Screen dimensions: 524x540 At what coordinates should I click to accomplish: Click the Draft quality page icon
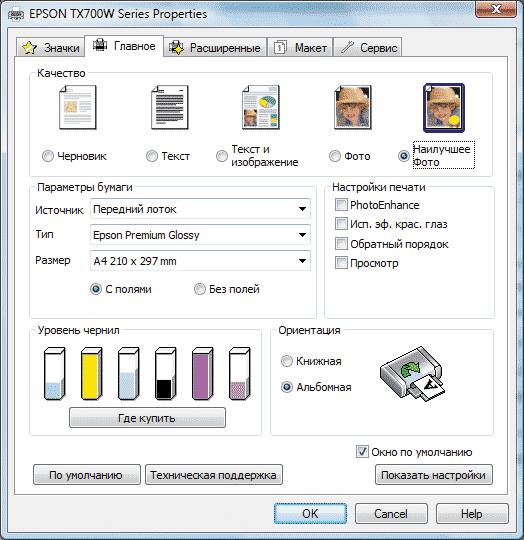pos(77,107)
